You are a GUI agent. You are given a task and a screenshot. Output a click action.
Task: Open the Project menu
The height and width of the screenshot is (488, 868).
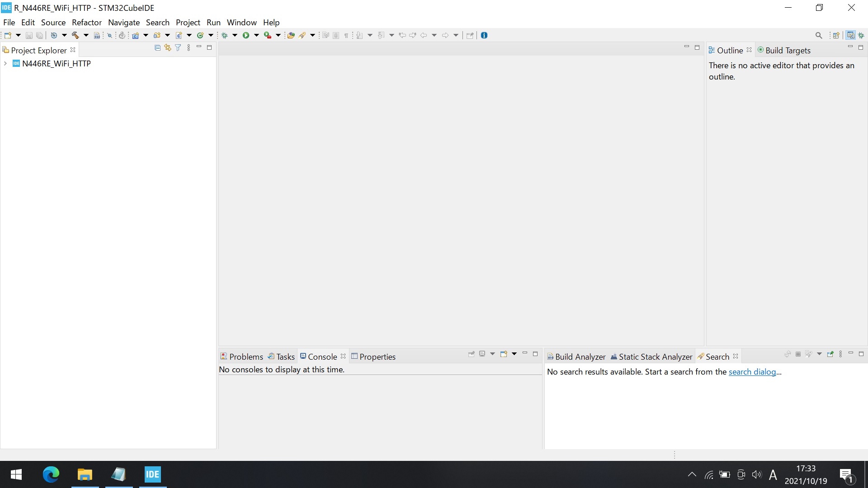pyautogui.click(x=188, y=23)
